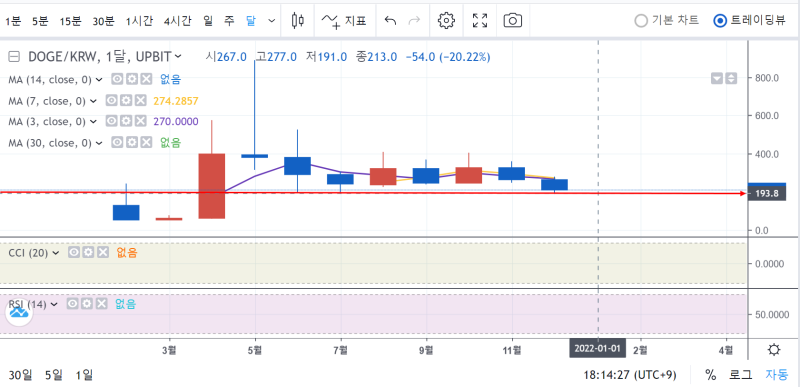Hide MA (30, close, 0) with eye icon
Screen dimensions: 800x387
point(117,142)
